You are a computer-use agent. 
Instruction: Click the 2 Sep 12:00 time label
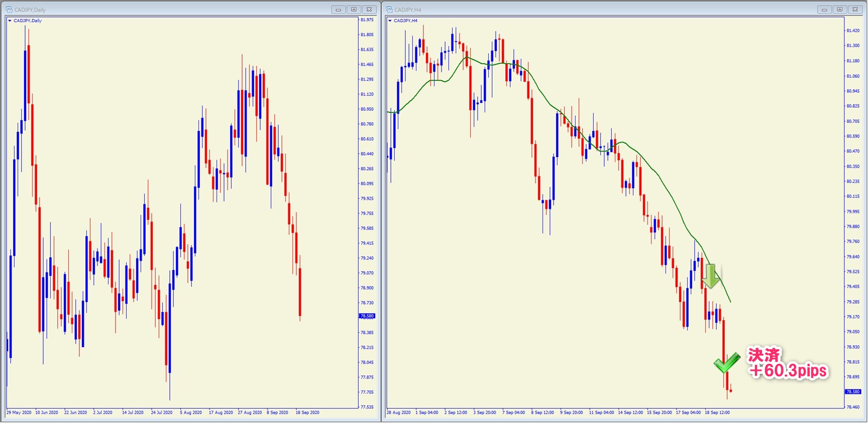456,412
